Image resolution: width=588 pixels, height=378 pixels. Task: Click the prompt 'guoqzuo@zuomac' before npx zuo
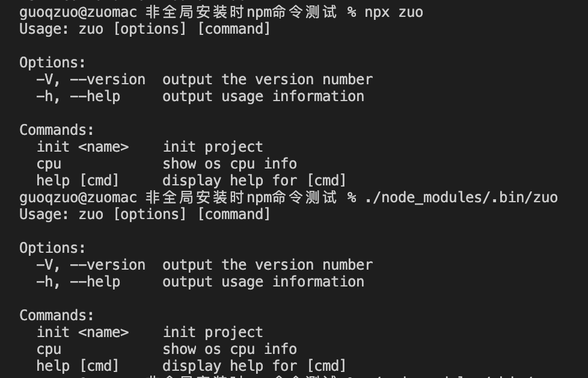(x=78, y=13)
